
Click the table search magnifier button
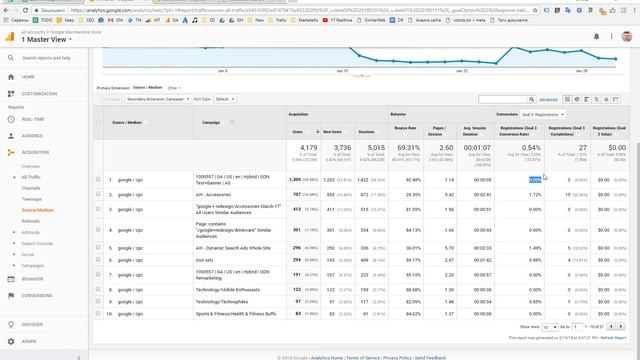pos(531,99)
